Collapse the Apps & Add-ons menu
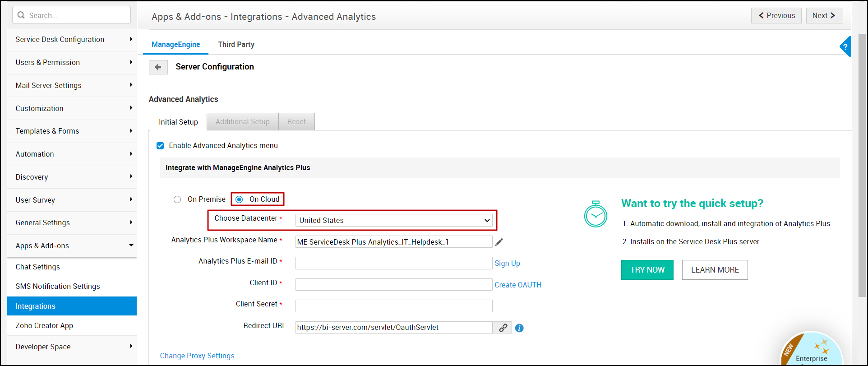Viewport: 868px width, 366px height. 72,246
